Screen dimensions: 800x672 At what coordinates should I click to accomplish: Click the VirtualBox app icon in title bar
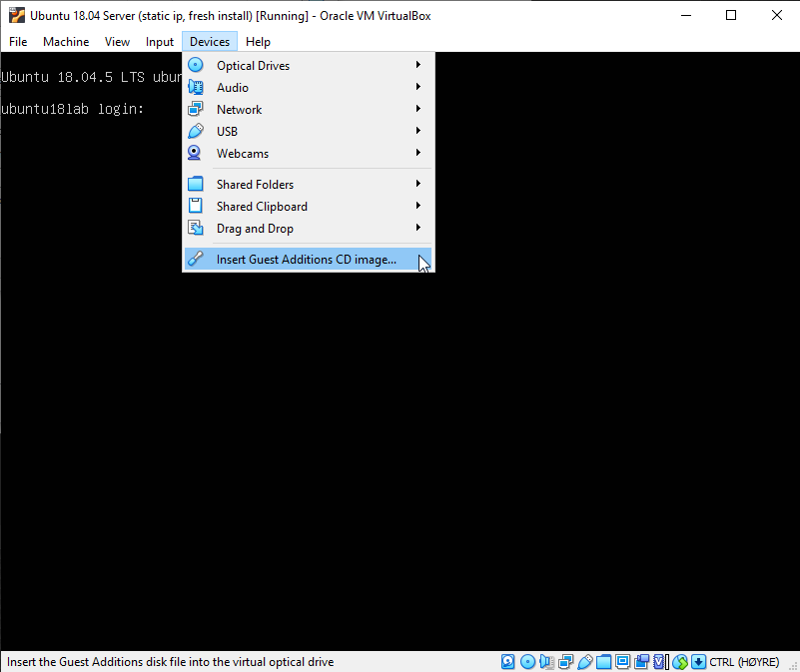pyautogui.click(x=17, y=15)
